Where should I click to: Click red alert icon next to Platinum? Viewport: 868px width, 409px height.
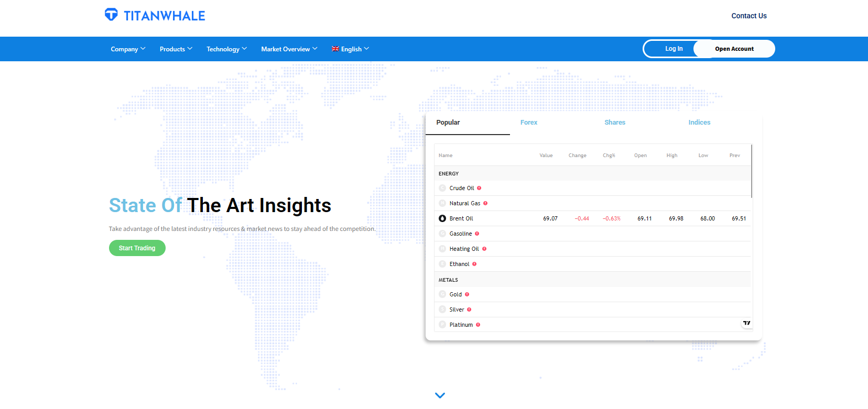(x=478, y=325)
